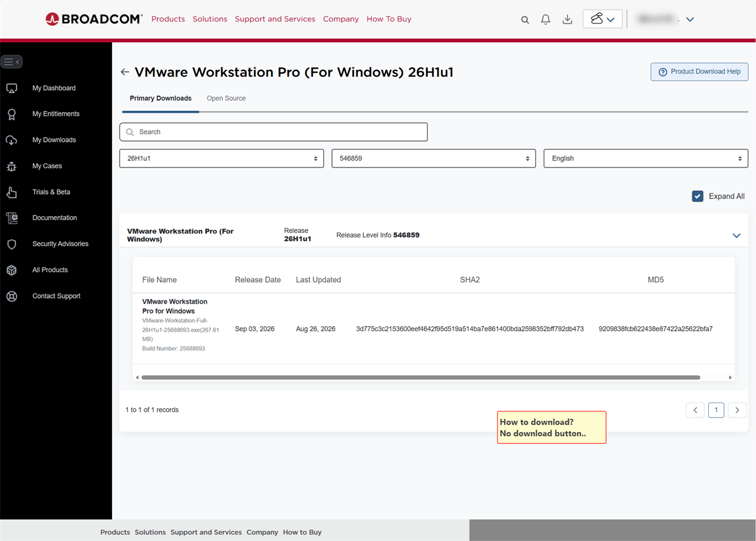Viewport: 756px width, 541px height.
Task: Open the English language dropdown
Action: [x=646, y=159]
